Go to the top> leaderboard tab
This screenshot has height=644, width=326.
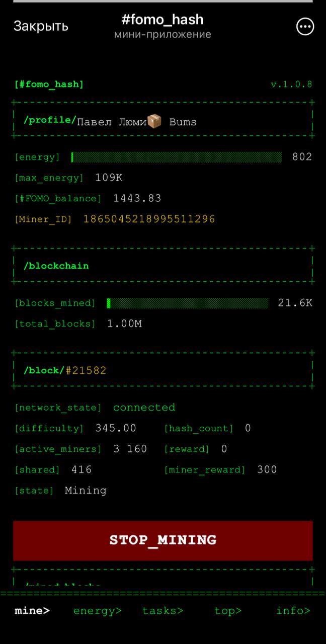click(x=228, y=611)
